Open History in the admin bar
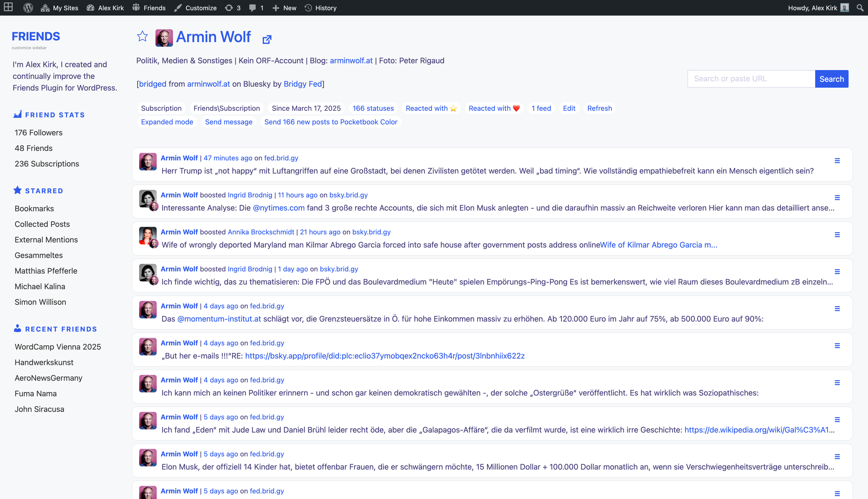868x499 pixels. pyautogui.click(x=320, y=8)
